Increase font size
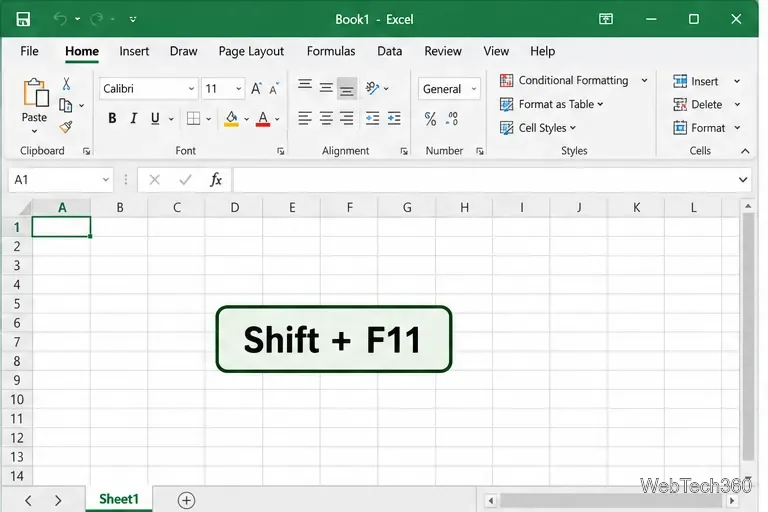This screenshot has width=768, height=512. 256,89
